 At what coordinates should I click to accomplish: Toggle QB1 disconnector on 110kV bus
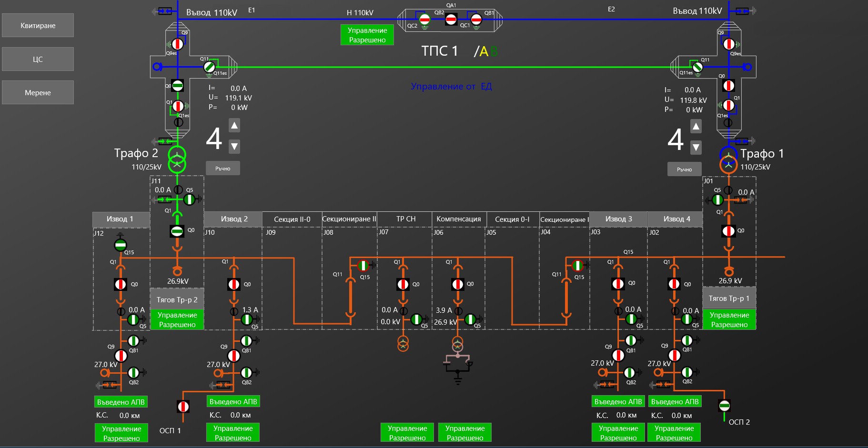476,20
